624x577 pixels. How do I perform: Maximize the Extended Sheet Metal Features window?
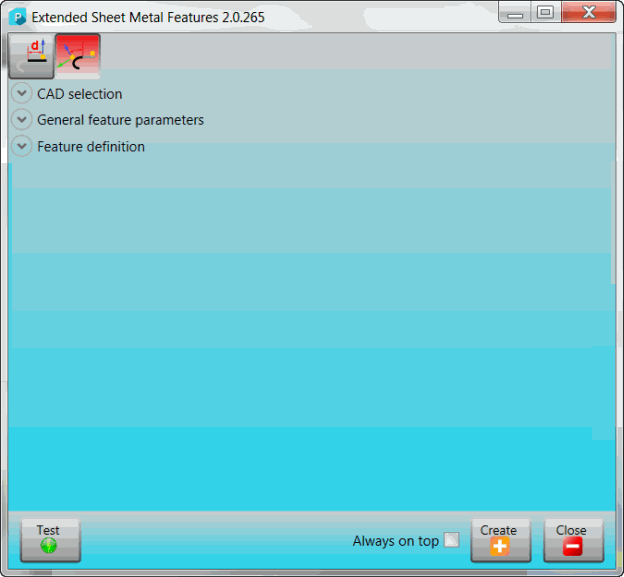[x=545, y=13]
